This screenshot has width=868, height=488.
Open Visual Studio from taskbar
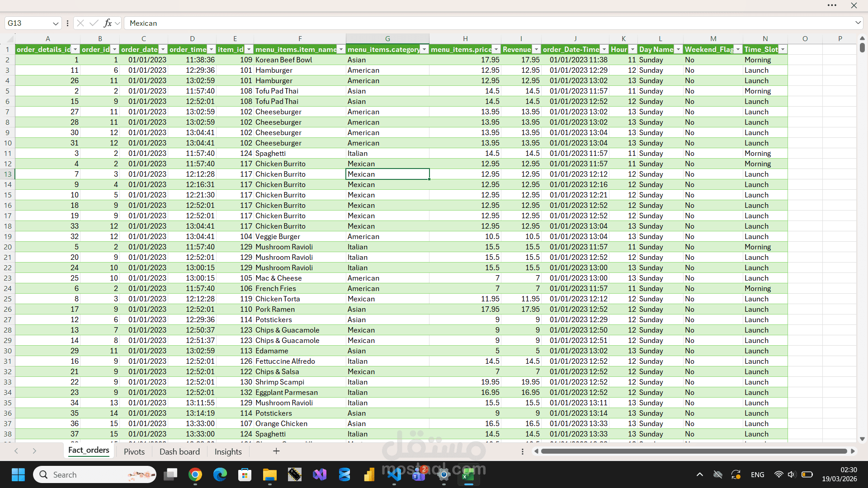(x=320, y=474)
